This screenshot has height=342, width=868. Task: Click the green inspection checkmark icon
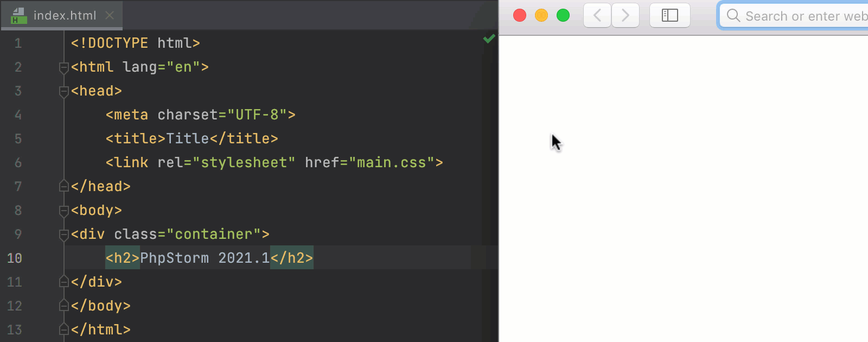point(489,39)
